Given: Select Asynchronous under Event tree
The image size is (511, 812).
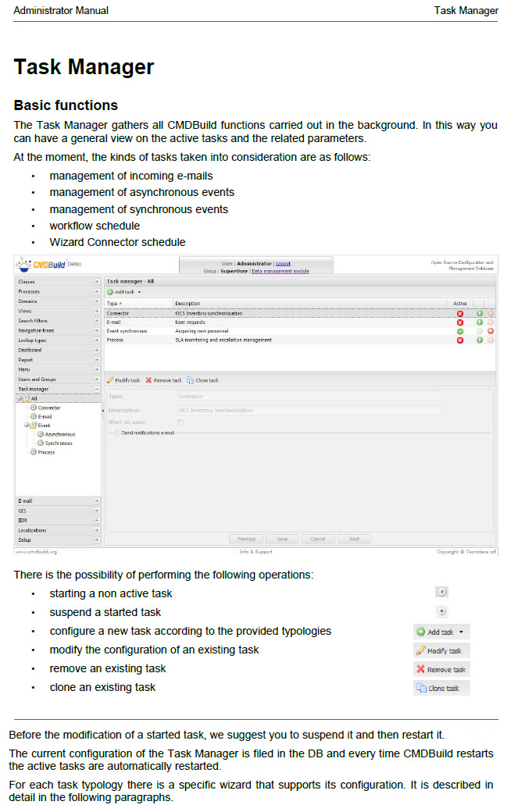Looking at the screenshot, I should pyautogui.click(x=59, y=434).
